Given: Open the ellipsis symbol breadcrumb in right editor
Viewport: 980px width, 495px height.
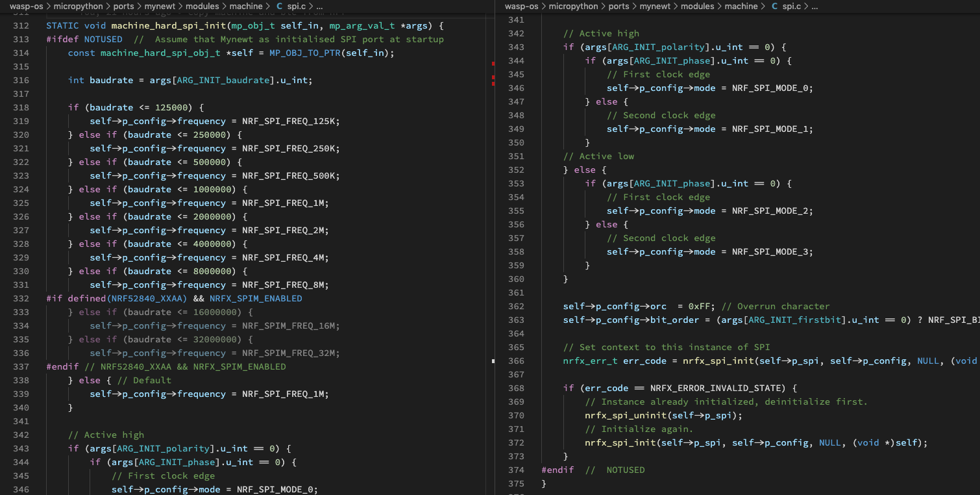Looking at the screenshot, I should (815, 6).
